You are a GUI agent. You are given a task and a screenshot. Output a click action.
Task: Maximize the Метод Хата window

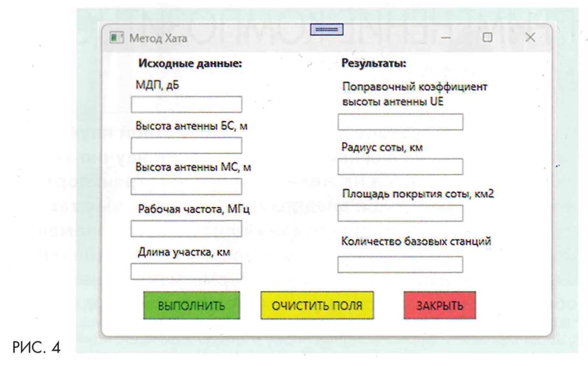pyautogui.click(x=487, y=37)
